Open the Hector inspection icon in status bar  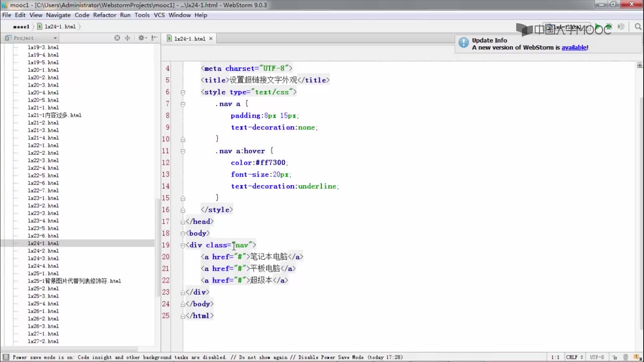click(626, 357)
